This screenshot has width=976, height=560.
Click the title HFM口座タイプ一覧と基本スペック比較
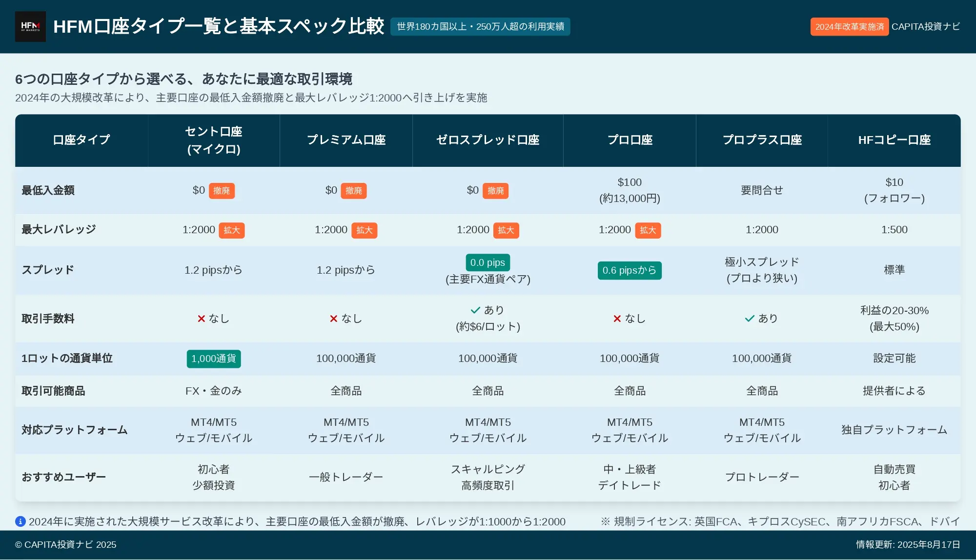pyautogui.click(x=219, y=26)
